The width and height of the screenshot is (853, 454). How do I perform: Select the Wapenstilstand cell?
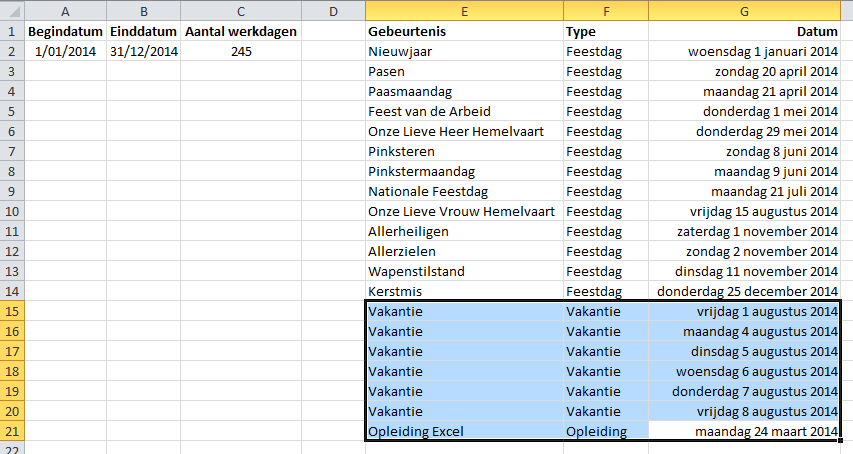(464, 271)
